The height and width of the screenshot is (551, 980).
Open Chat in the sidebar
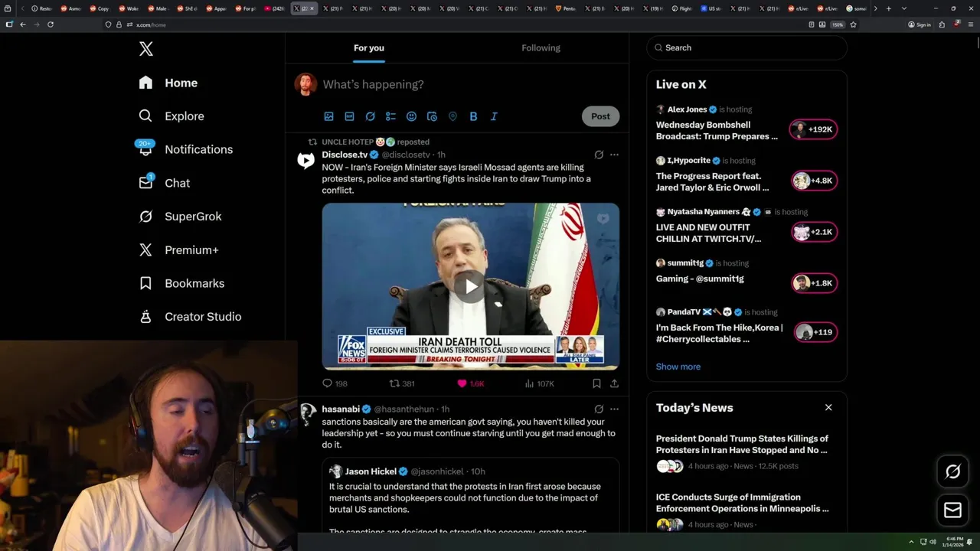164,183
